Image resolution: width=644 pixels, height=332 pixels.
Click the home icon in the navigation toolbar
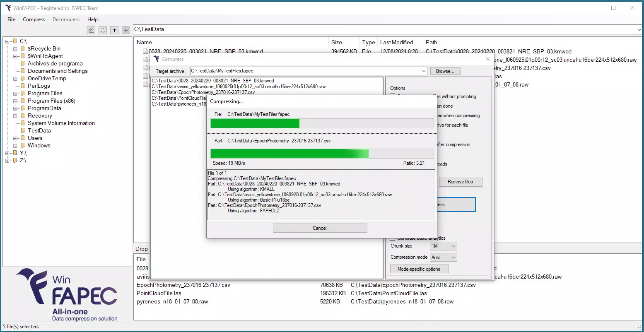point(92,30)
